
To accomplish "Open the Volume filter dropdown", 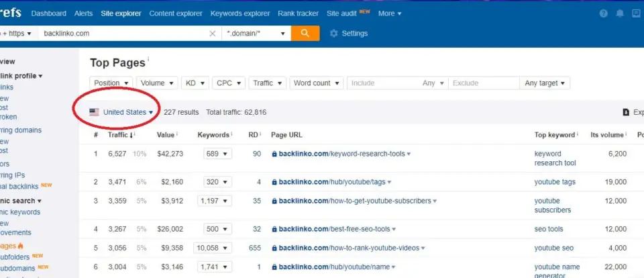I will click(x=157, y=83).
